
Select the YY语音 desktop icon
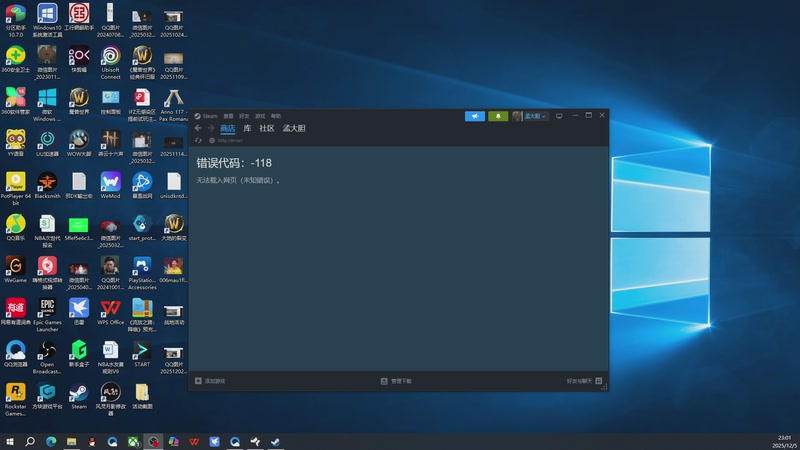tap(16, 143)
